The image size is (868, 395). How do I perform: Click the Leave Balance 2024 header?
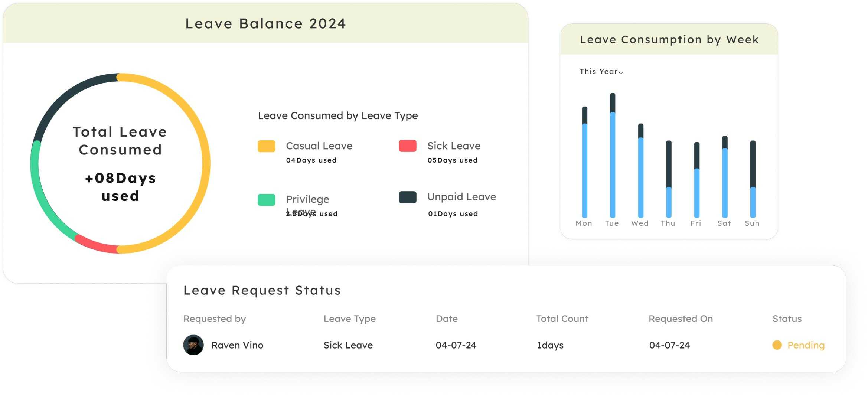pyautogui.click(x=265, y=23)
